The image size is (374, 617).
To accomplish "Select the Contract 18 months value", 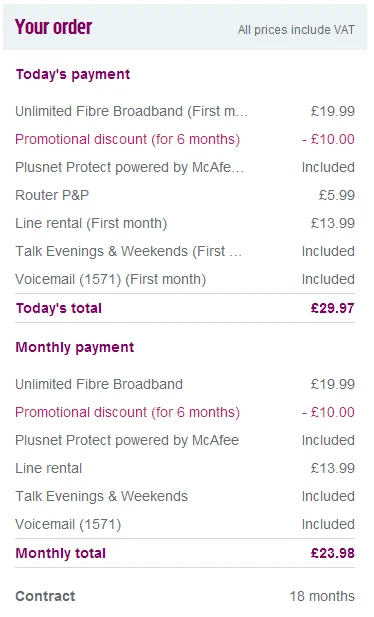I will (x=322, y=596).
